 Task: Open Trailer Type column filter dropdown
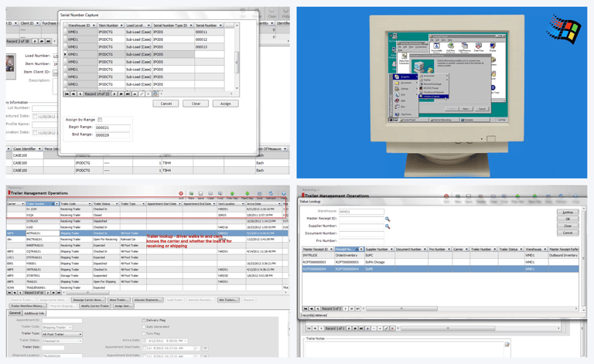point(144,203)
